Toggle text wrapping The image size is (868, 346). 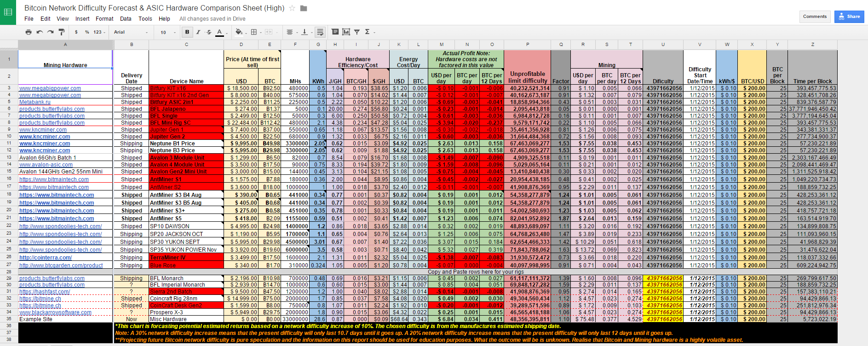(x=321, y=32)
